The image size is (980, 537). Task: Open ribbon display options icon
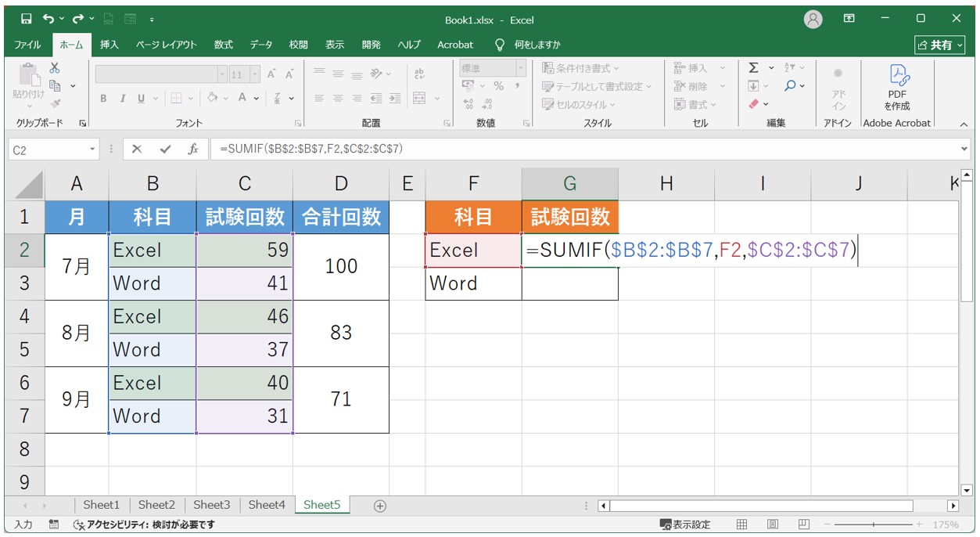pos(849,19)
